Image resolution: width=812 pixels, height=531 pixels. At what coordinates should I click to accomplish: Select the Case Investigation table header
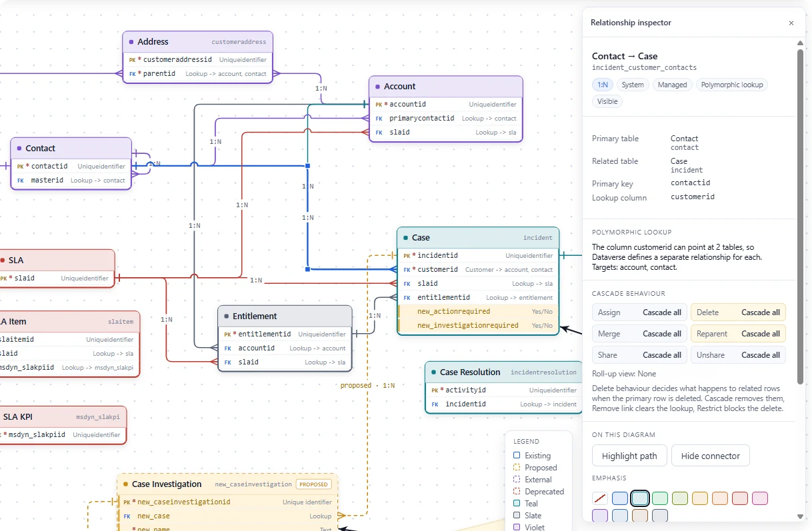(227, 484)
